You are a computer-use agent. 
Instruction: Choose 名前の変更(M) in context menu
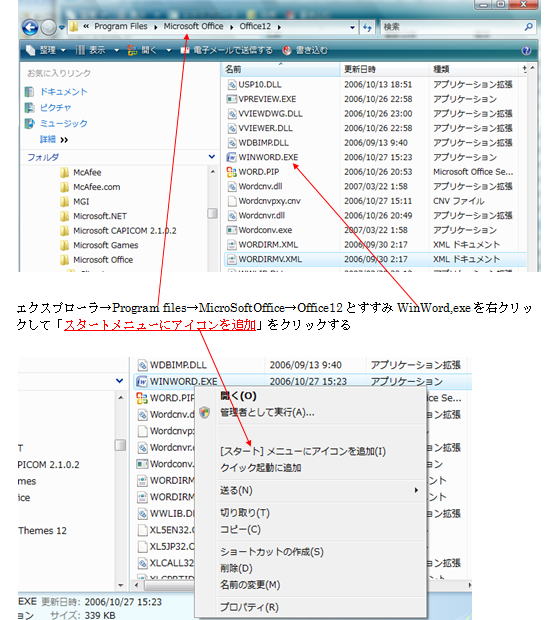pos(250,585)
